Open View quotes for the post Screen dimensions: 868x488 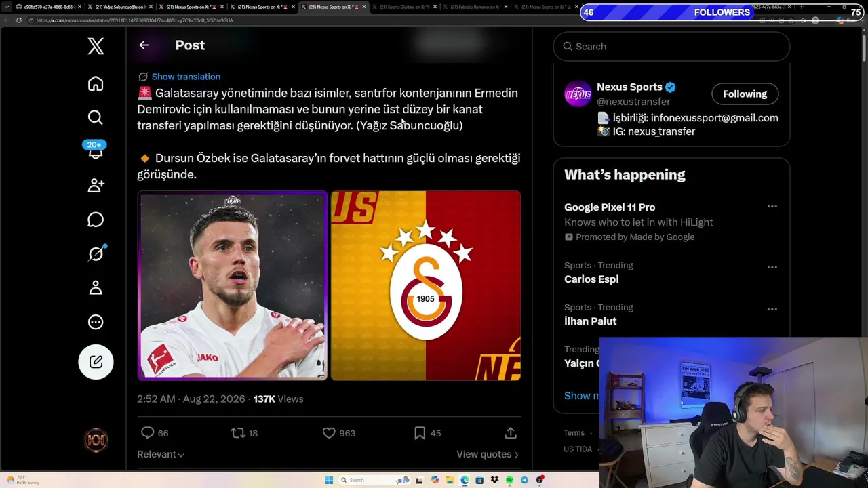tap(488, 454)
